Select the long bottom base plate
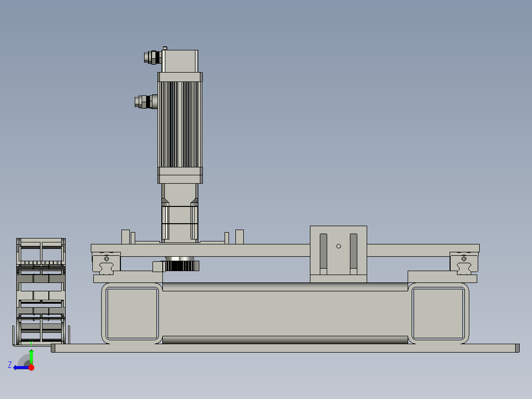The width and height of the screenshot is (532, 399). point(285,348)
